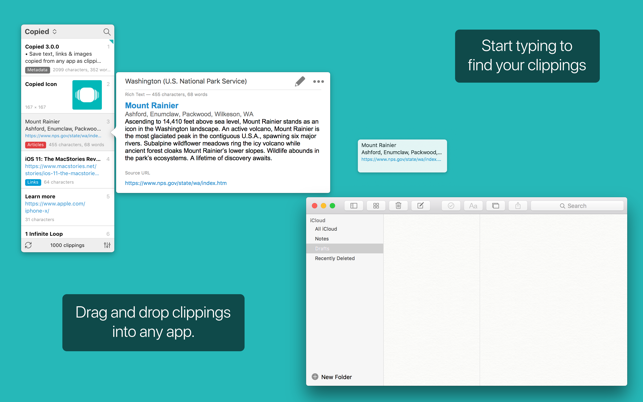Click the floating Mount Rainier dragged clipping

[402, 156]
